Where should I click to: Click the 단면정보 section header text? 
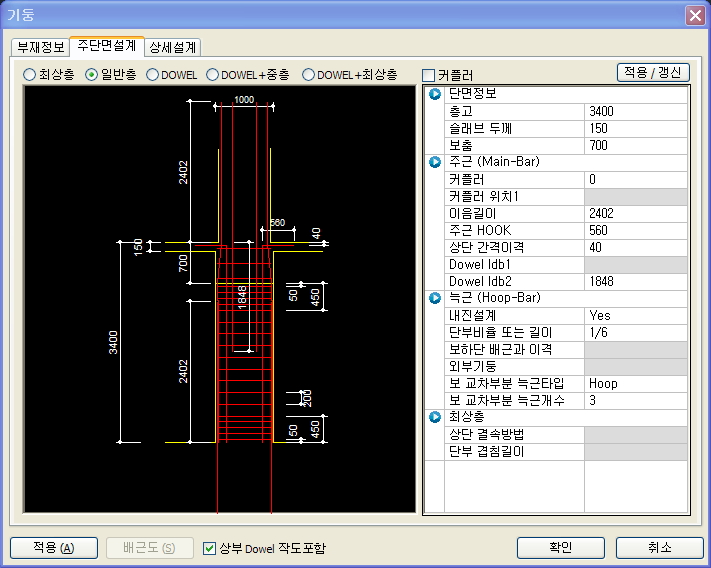point(472,94)
